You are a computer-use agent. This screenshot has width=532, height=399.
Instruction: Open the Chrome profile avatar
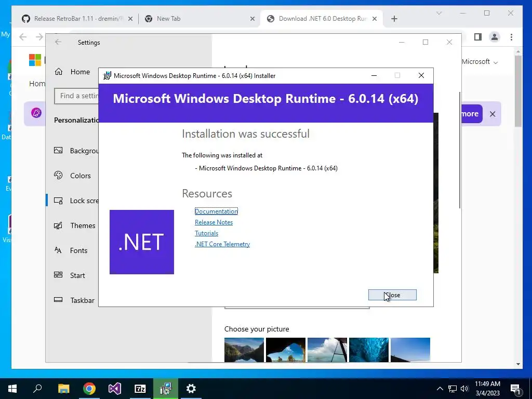pyautogui.click(x=495, y=37)
